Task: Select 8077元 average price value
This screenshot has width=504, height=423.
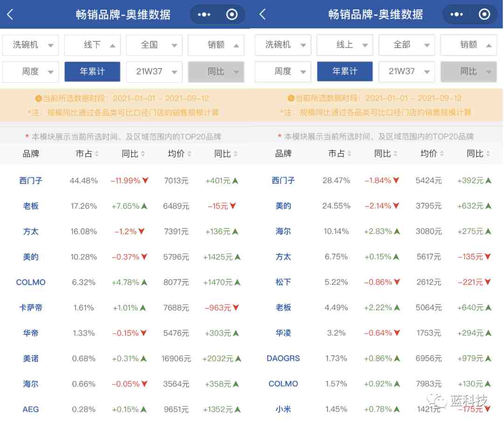Action: 176,282
